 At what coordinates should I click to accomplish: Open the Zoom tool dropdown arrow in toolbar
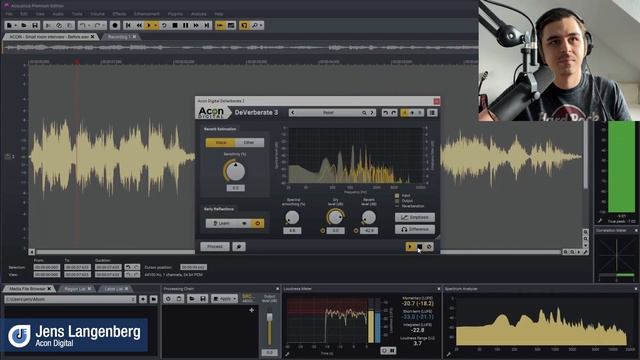pyautogui.click(x=261, y=25)
